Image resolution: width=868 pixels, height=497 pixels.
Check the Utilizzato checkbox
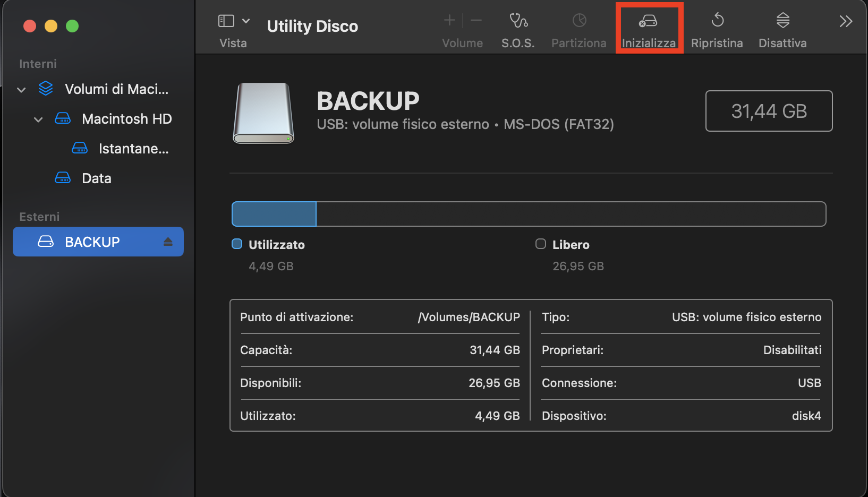pos(236,244)
